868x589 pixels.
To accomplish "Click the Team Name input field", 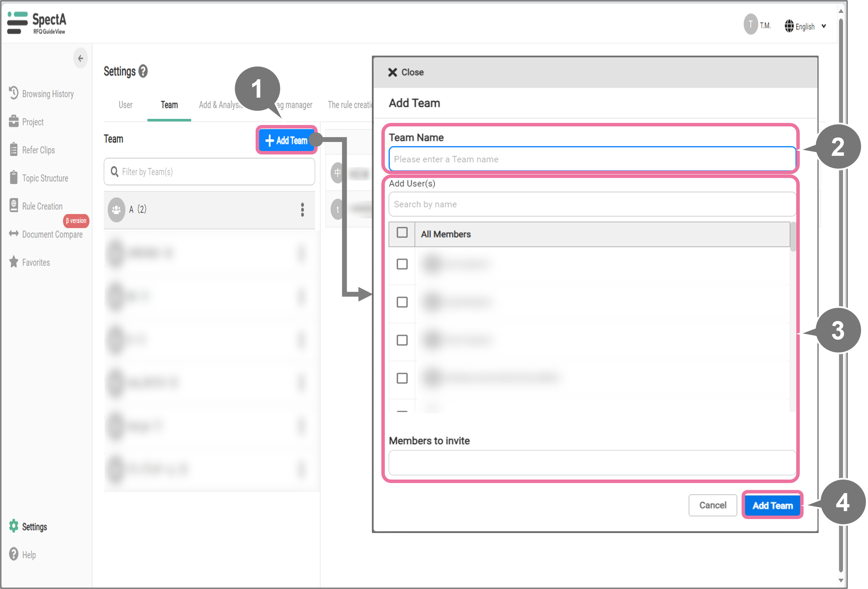I will [x=592, y=159].
